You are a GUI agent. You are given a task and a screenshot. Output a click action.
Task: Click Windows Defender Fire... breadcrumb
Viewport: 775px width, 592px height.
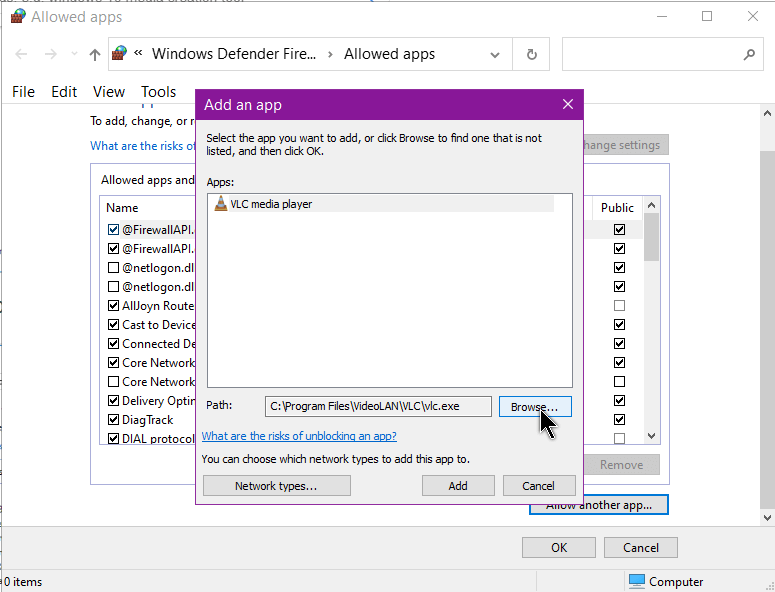tap(234, 54)
